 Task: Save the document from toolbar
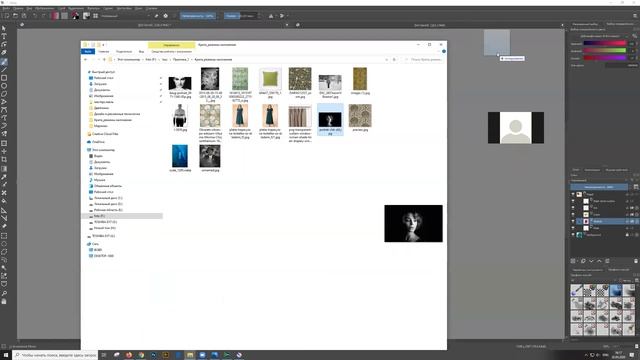click(x=24, y=16)
